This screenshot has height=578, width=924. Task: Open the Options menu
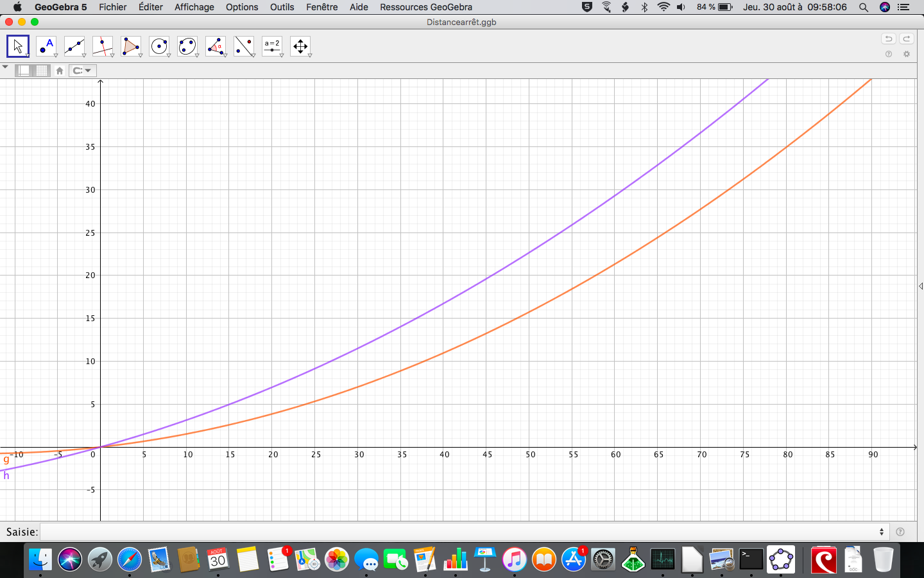pos(242,7)
